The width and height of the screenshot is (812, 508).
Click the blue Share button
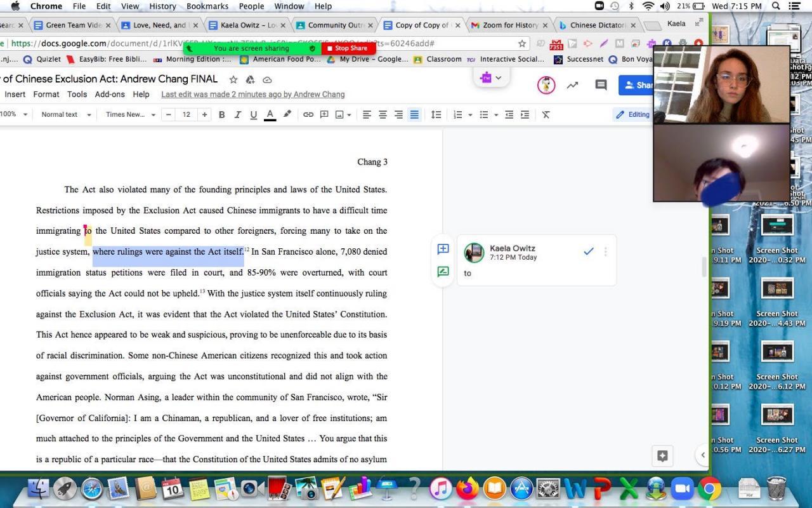pos(638,85)
